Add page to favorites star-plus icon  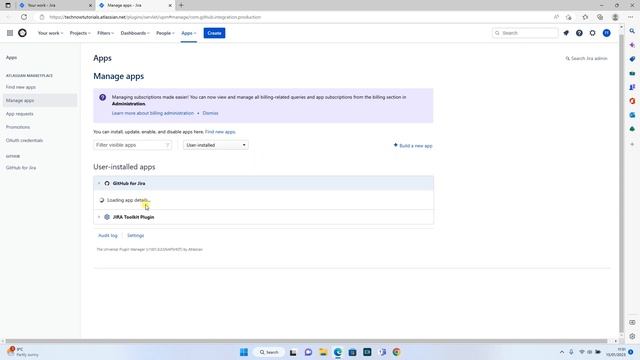click(x=569, y=17)
